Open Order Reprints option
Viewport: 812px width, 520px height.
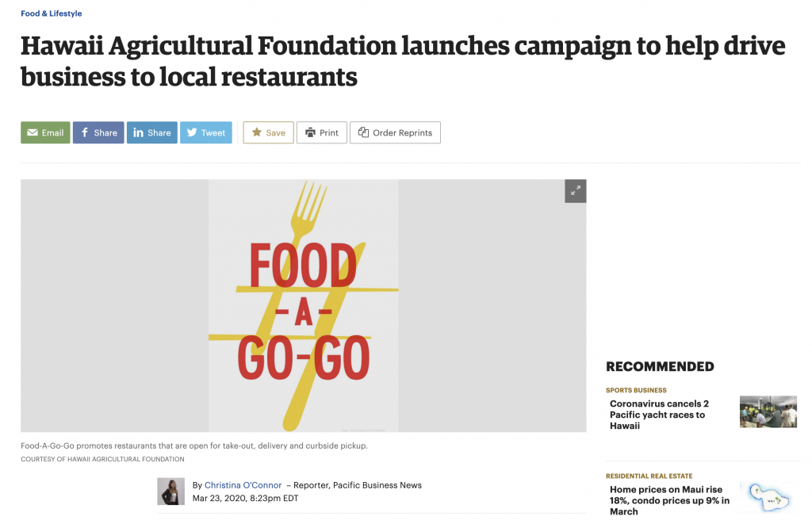click(x=395, y=132)
